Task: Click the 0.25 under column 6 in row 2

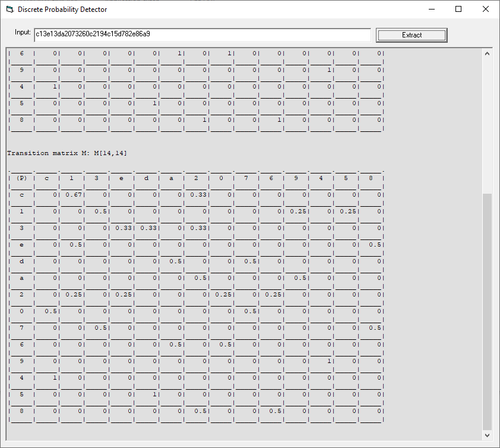Action: [x=273, y=294]
